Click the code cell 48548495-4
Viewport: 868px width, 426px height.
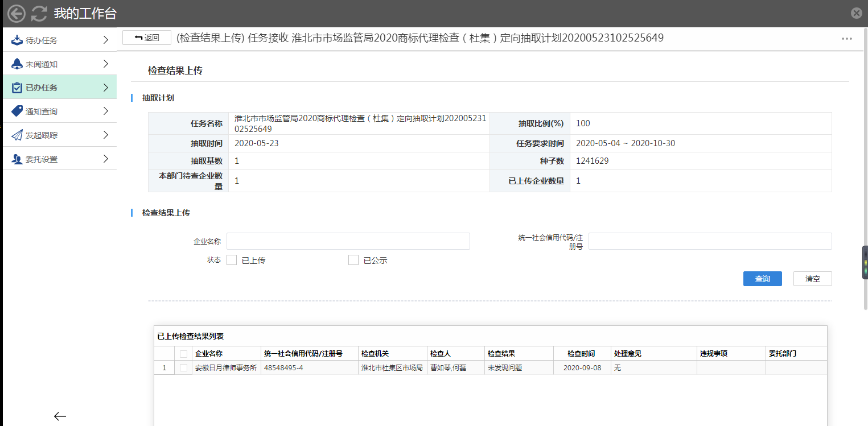(310, 368)
